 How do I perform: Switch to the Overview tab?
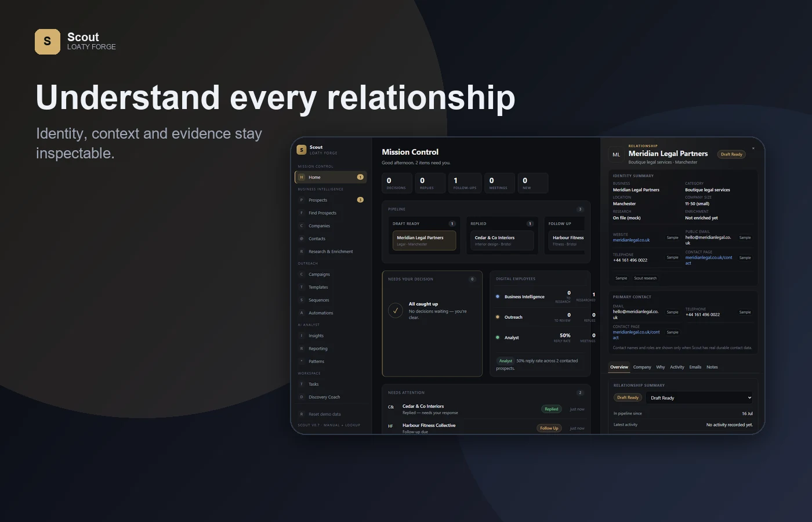619,367
